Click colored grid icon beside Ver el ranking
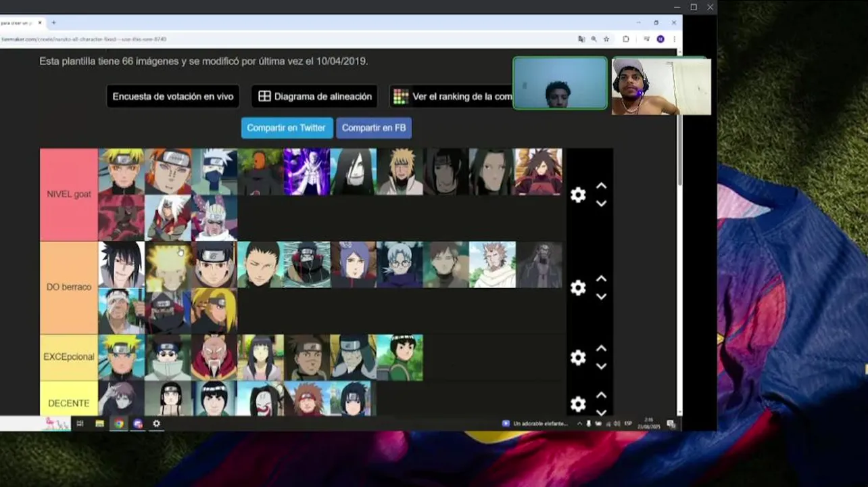The width and height of the screenshot is (868, 487). [401, 96]
